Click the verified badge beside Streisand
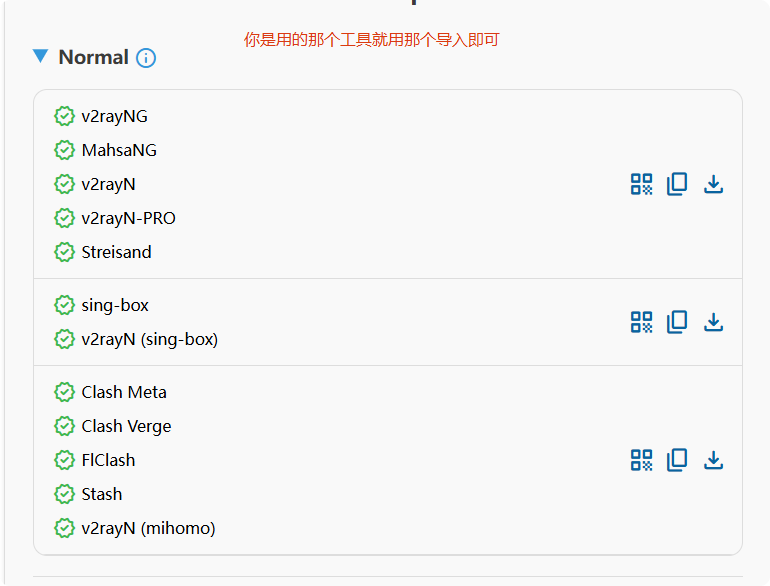Screen dimensions: 770x586 pos(65,252)
